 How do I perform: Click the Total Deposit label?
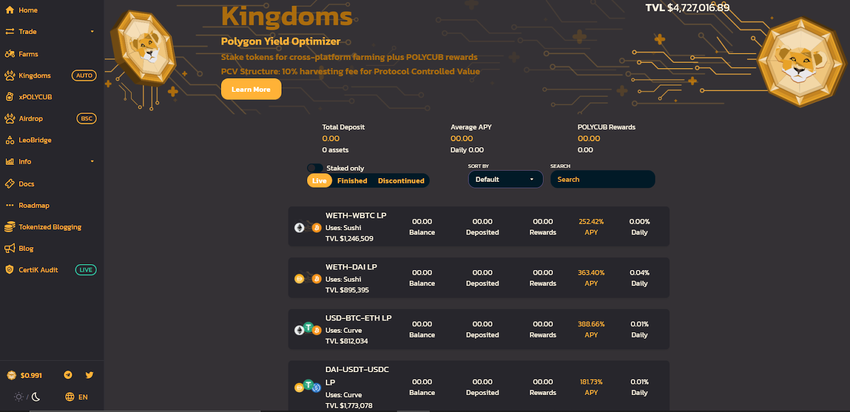point(343,127)
